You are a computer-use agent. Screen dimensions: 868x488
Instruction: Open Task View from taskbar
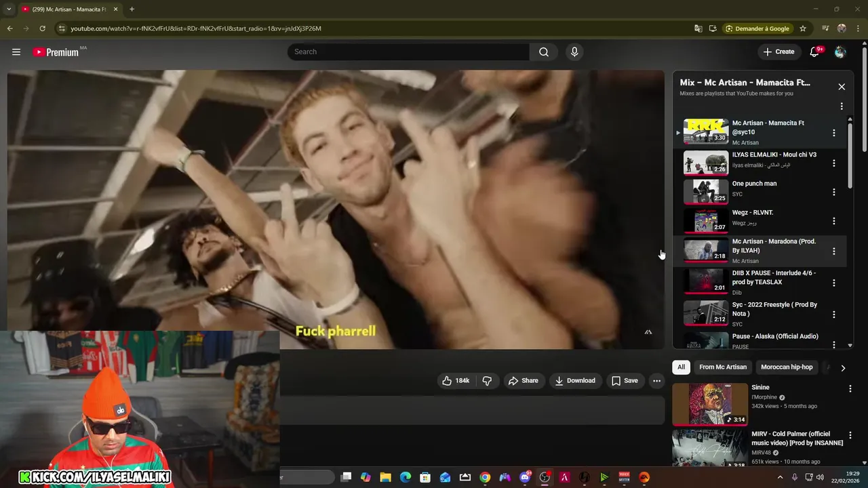tap(346, 477)
